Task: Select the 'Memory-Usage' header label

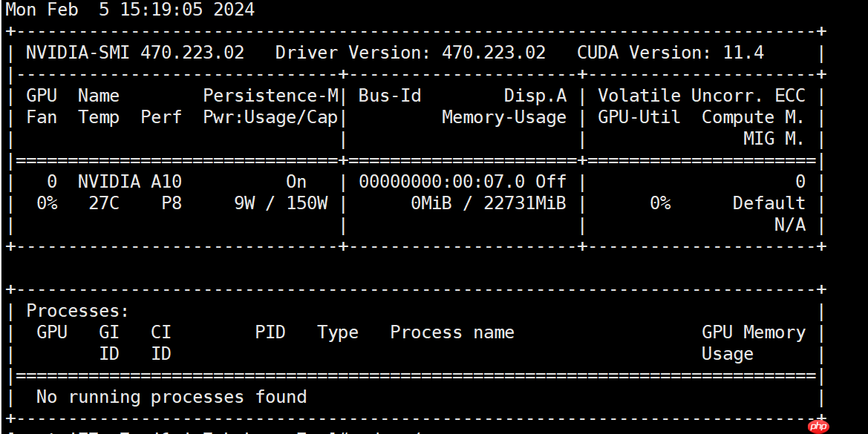Action: [x=504, y=118]
